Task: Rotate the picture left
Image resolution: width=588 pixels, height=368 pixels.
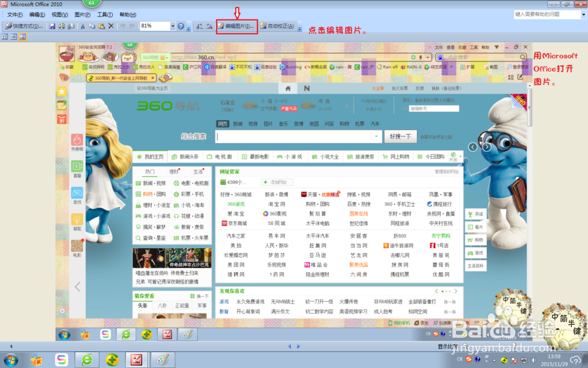Action: (200, 26)
